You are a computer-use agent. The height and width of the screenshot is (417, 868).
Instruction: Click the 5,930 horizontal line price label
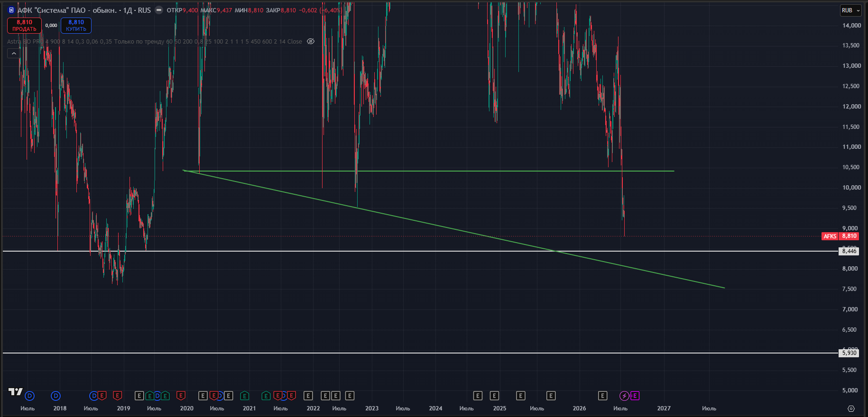[x=849, y=353]
